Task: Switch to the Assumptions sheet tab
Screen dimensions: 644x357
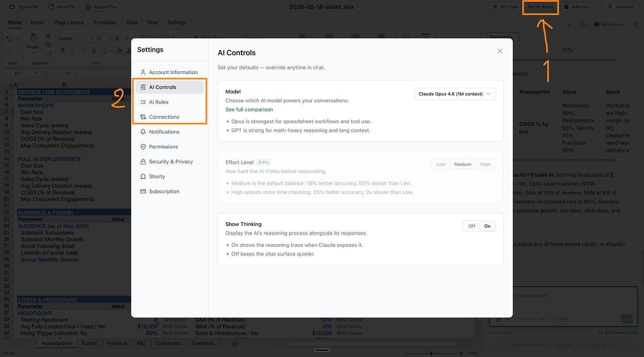Action: (57, 343)
